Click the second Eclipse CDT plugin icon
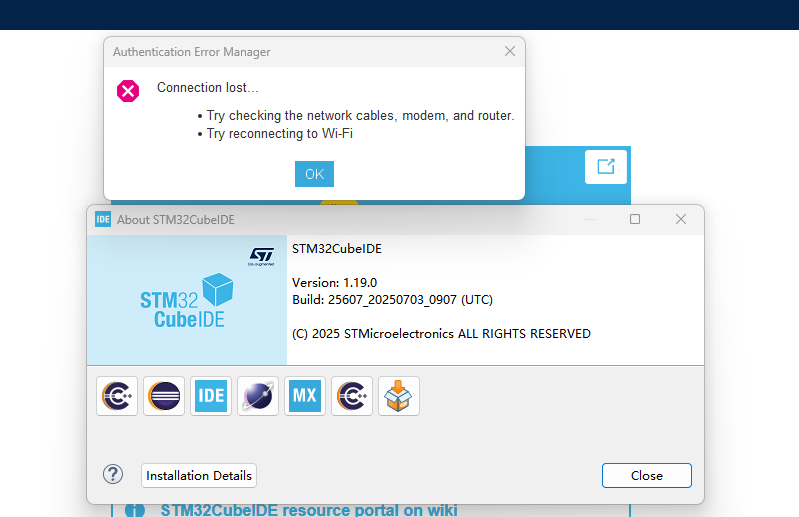This screenshot has width=799, height=517. [x=352, y=396]
